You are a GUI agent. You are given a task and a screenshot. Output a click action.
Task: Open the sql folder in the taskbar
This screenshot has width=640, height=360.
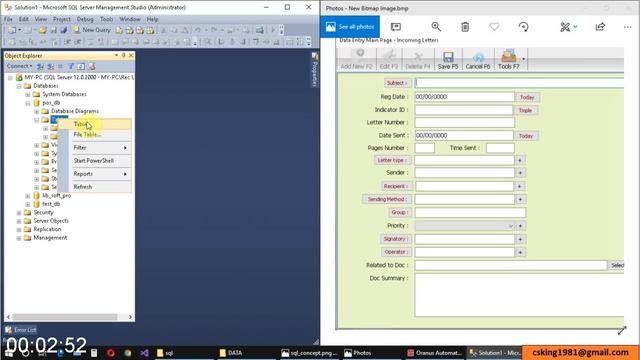click(184, 353)
